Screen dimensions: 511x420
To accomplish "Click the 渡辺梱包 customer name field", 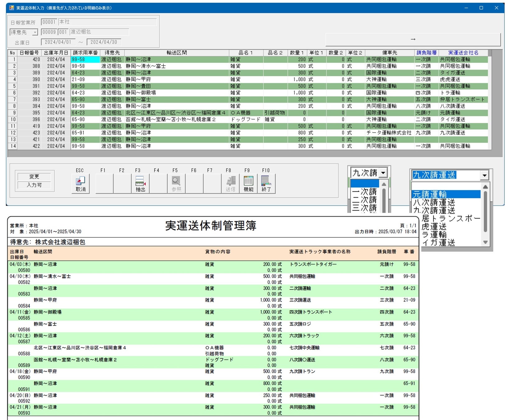I will (x=99, y=32).
